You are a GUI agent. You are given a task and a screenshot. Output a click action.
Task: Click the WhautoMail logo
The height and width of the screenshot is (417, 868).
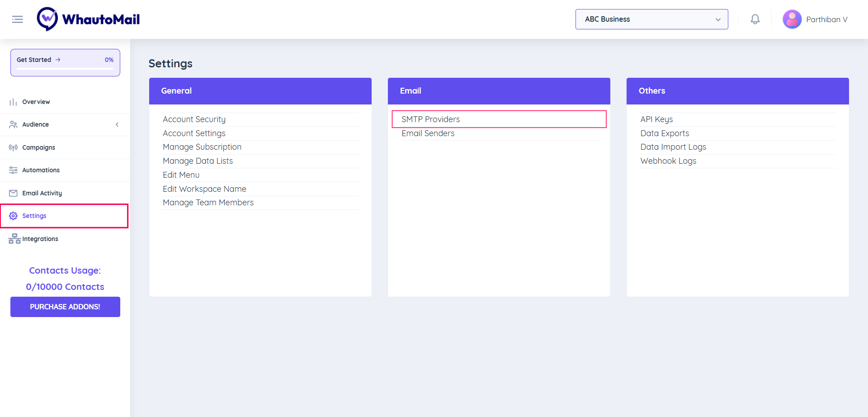88,19
